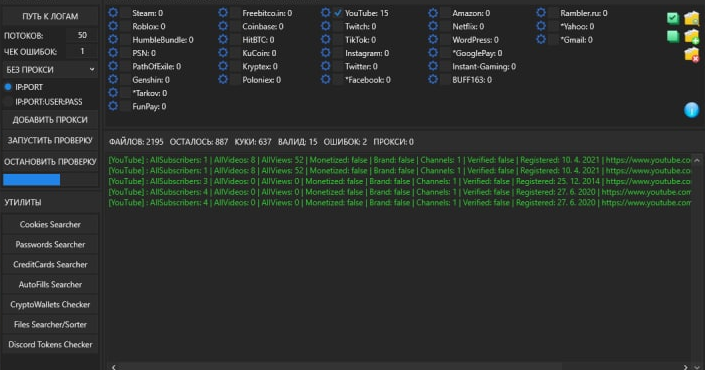Click the ПУТЬ К ЛОГАМ button

pyautogui.click(x=50, y=16)
